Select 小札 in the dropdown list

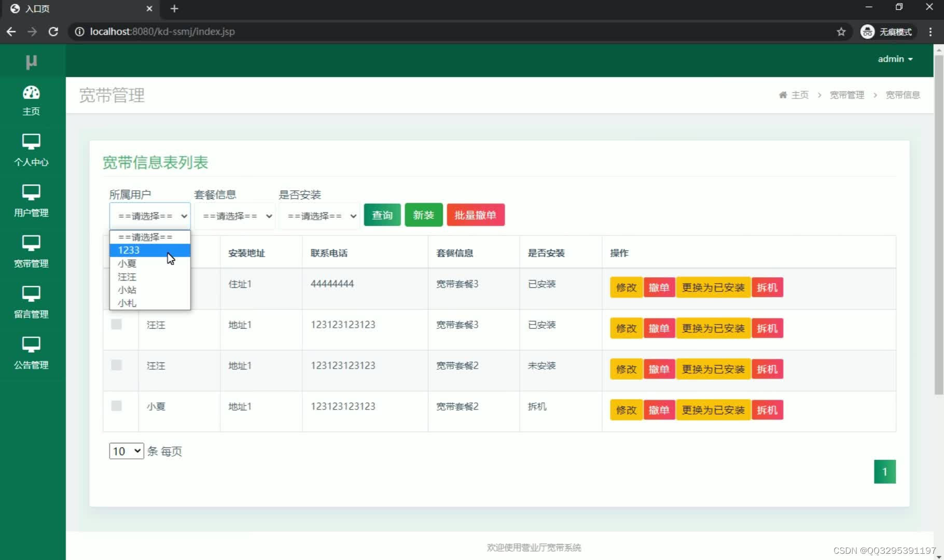click(x=150, y=303)
